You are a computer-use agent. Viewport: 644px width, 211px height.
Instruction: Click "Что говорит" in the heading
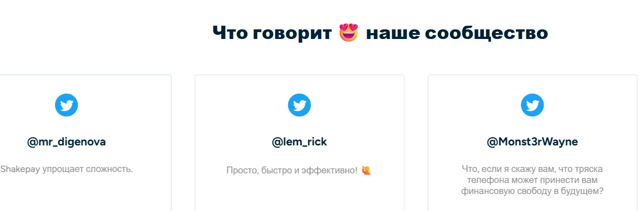click(273, 33)
